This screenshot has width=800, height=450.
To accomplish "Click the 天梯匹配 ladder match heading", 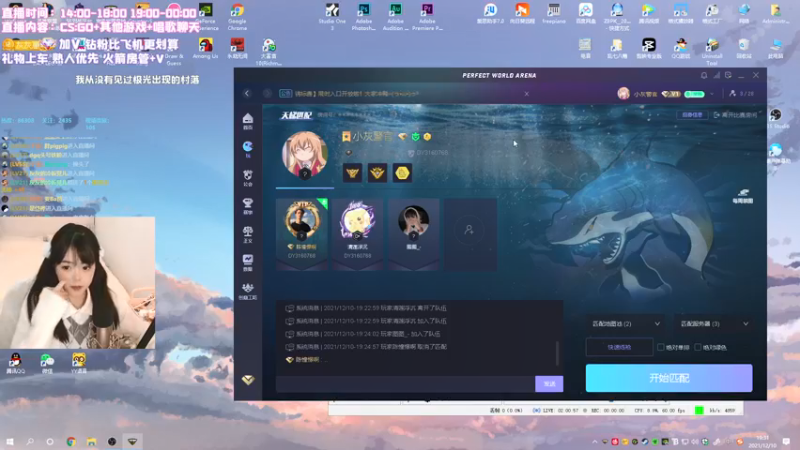I will click(x=295, y=115).
